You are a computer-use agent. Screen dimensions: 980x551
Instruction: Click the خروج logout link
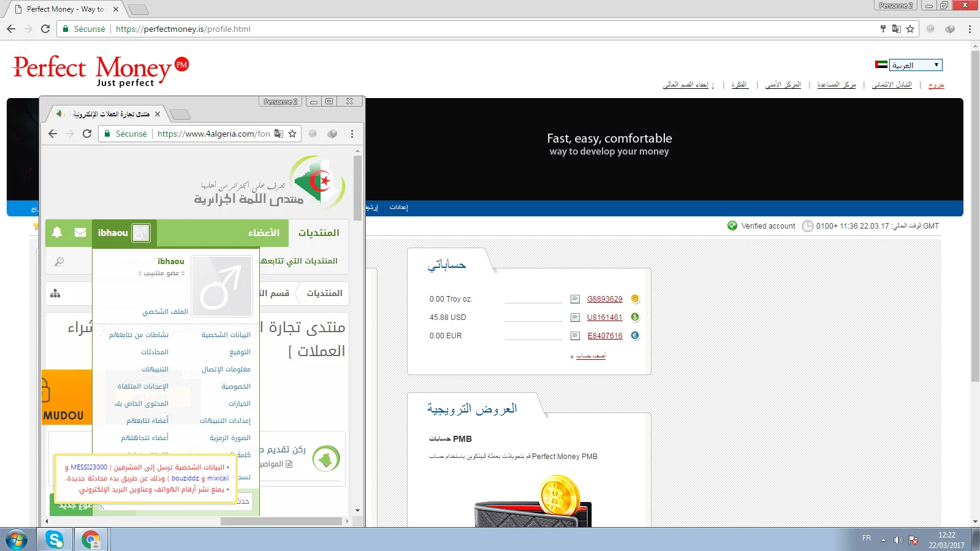pyautogui.click(x=936, y=85)
